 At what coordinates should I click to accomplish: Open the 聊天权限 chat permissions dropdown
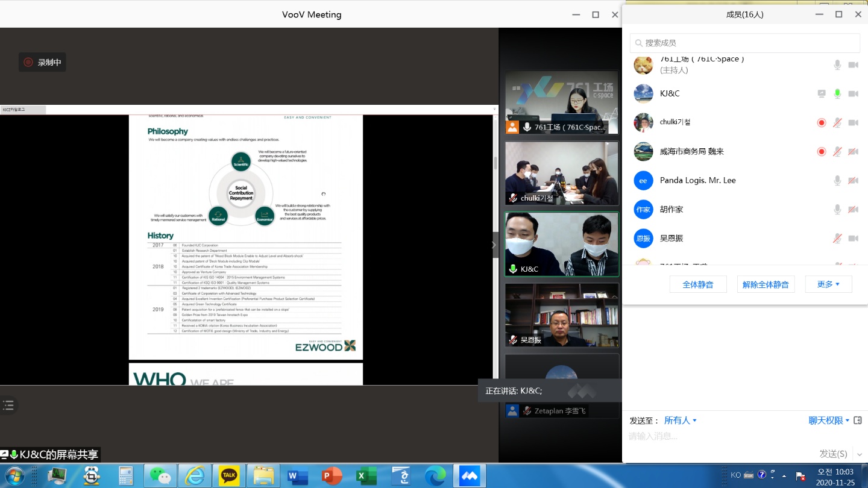tap(829, 421)
